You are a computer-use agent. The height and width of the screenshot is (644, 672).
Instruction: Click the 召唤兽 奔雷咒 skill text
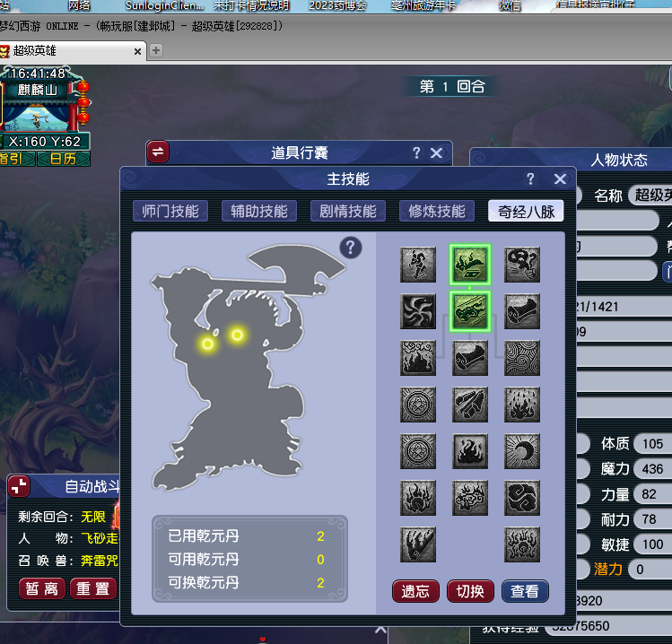click(68, 561)
